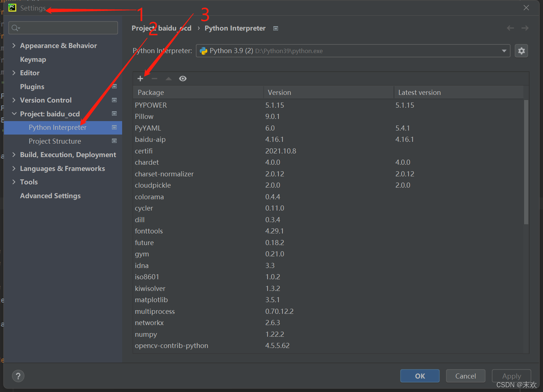The width and height of the screenshot is (543, 392).
Task: Expand the Tools section
Action: 14,182
